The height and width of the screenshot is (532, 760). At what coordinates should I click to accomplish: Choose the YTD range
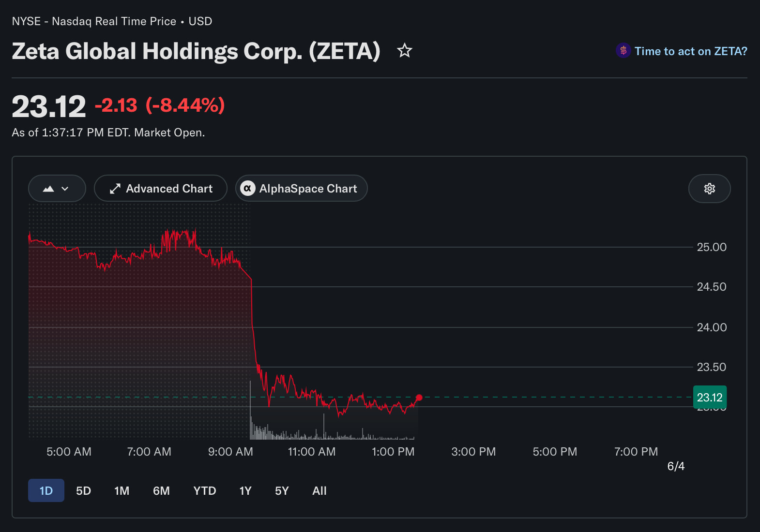tap(204, 490)
